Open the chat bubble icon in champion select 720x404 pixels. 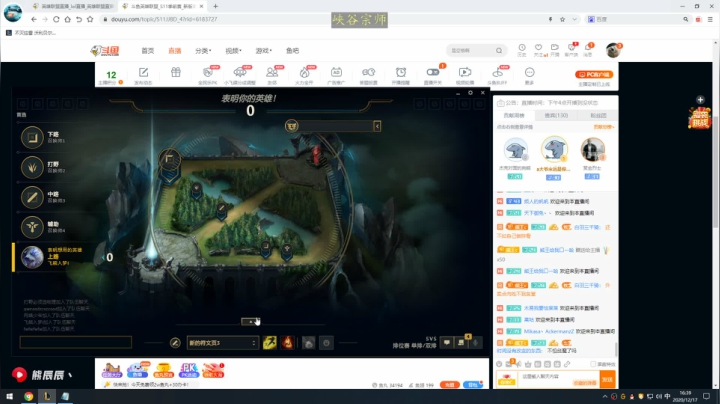[446, 342]
